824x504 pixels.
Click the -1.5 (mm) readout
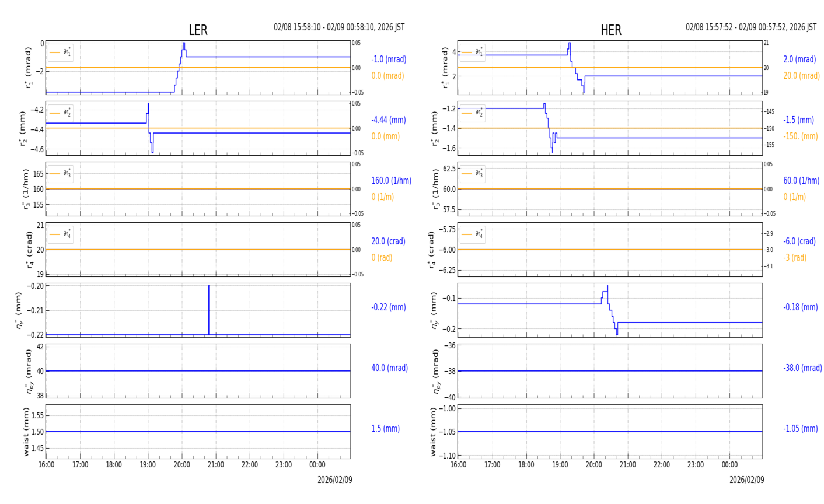(x=799, y=120)
